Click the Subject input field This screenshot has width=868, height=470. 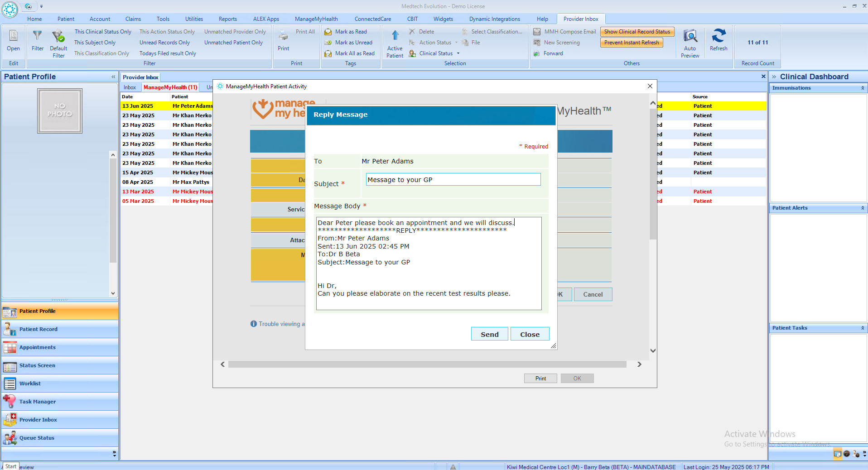[453, 180]
